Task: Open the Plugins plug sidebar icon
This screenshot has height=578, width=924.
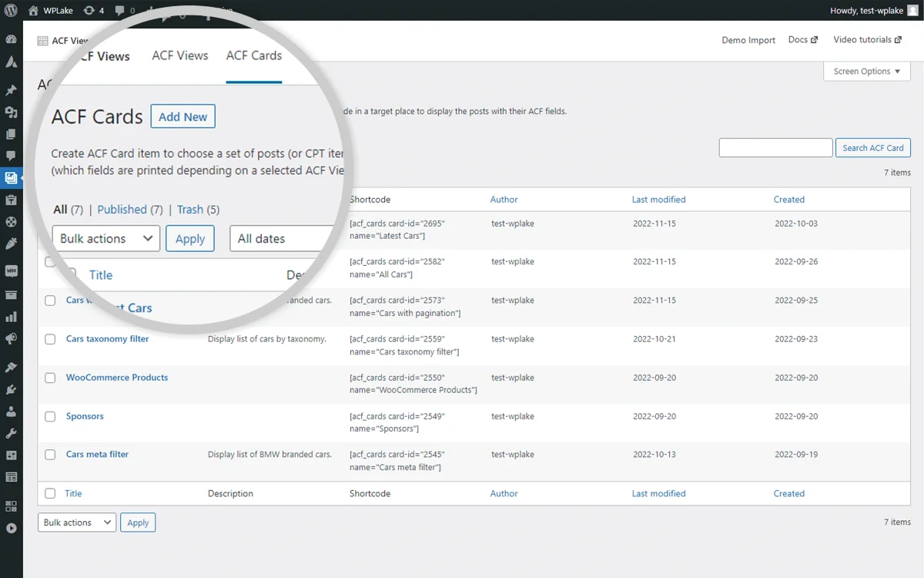Action: 12,389
